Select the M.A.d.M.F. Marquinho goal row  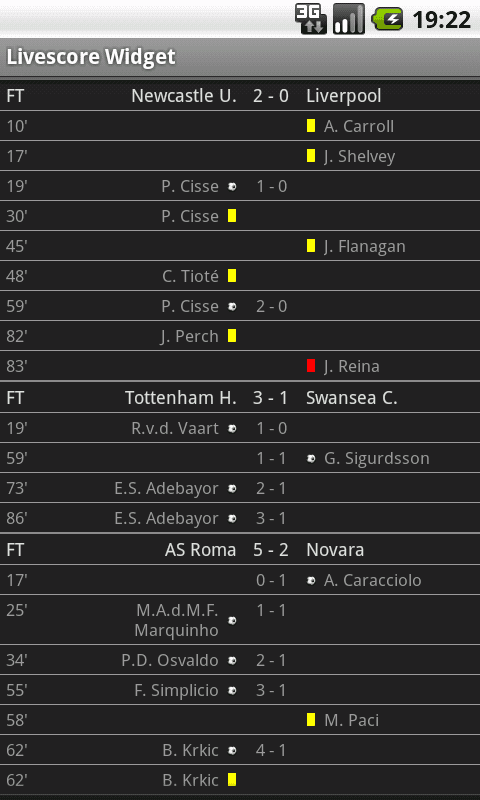[240, 620]
